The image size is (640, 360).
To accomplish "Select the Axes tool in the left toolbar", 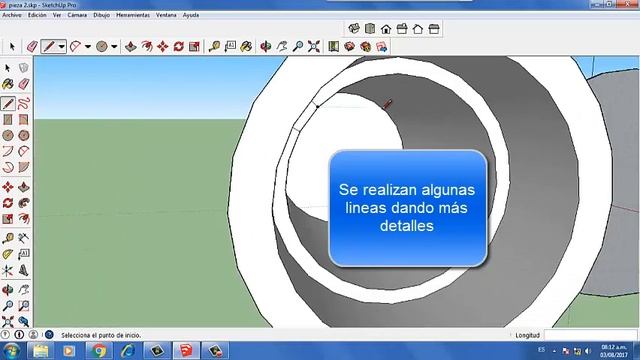I will pos(8,270).
